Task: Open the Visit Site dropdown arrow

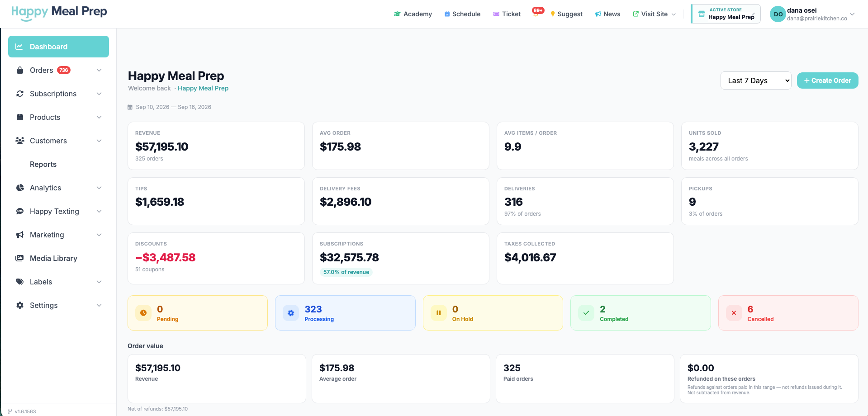Action: (674, 14)
